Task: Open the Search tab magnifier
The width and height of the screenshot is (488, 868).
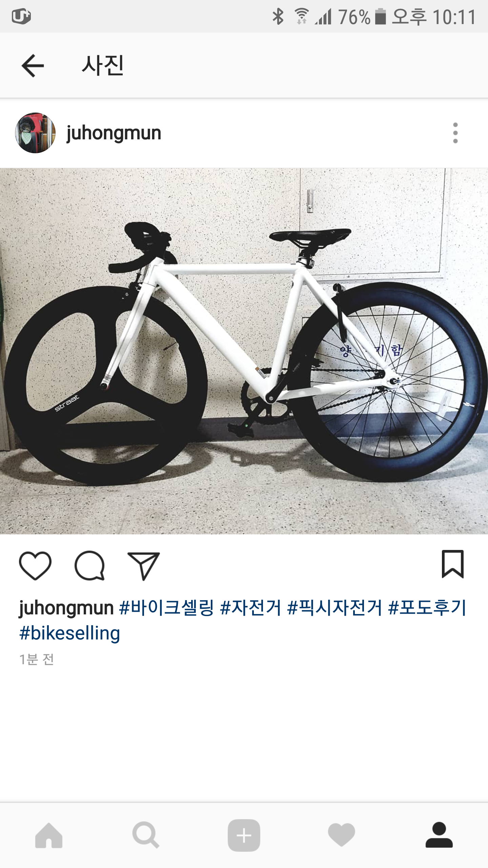Action: [146, 835]
